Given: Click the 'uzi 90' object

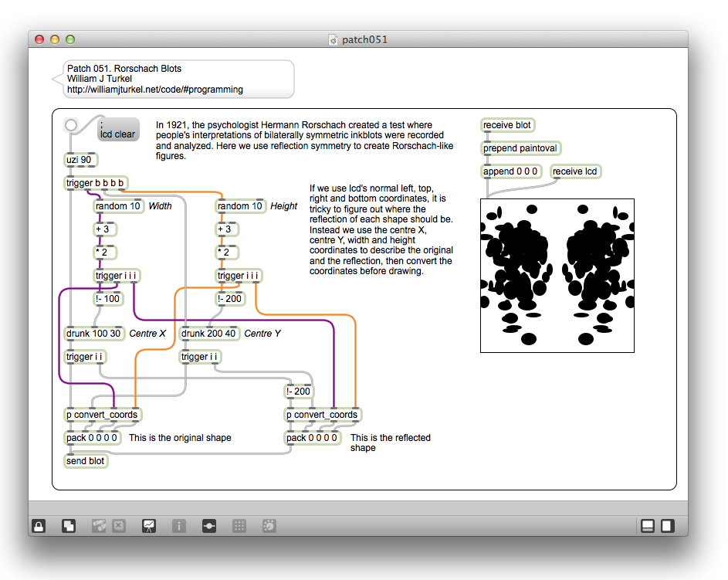Looking at the screenshot, I should [x=81, y=160].
